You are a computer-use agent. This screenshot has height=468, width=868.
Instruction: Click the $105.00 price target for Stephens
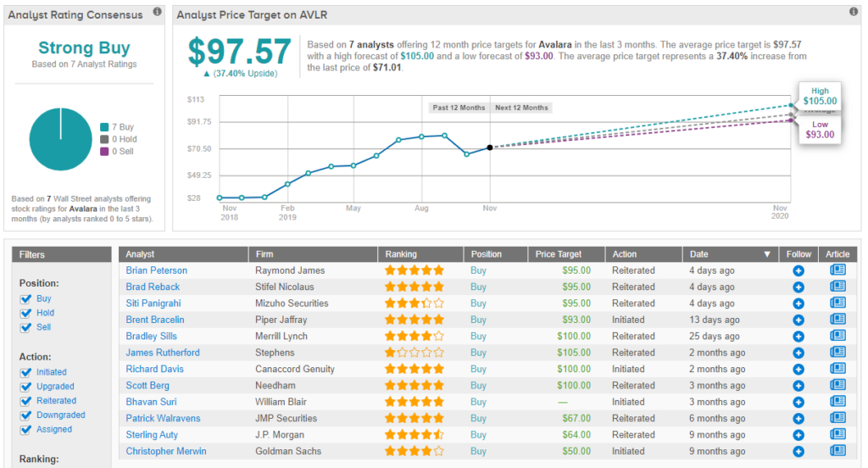(x=574, y=352)
